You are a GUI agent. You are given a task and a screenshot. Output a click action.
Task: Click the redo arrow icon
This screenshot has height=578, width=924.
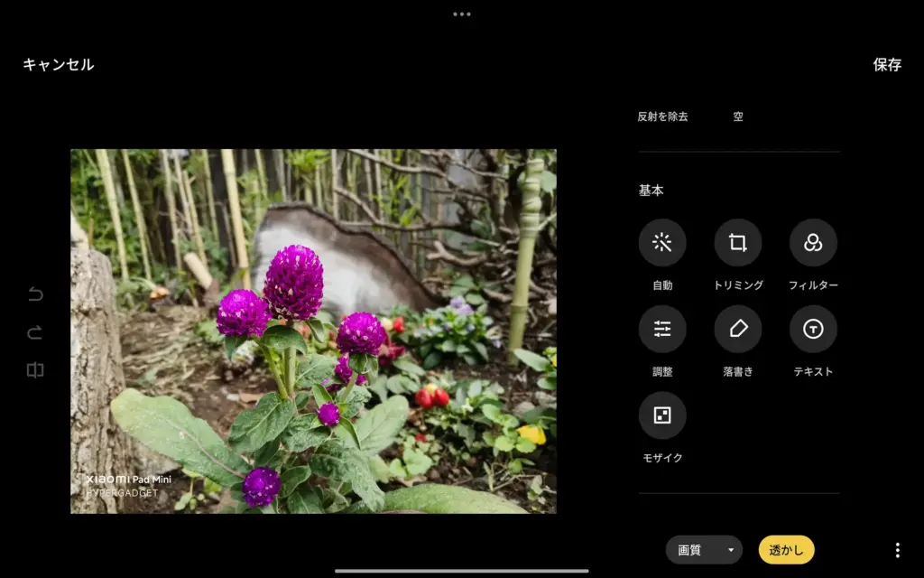tap(35, 331)
